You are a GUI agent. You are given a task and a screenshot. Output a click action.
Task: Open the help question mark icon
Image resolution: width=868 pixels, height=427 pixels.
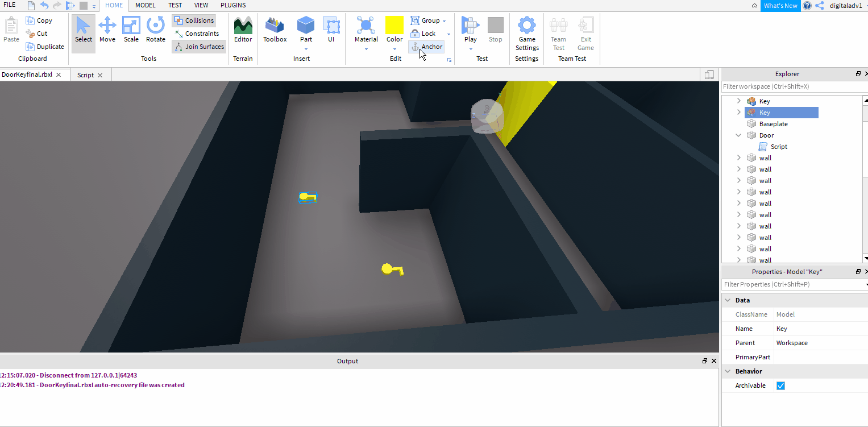pos(807,6)
